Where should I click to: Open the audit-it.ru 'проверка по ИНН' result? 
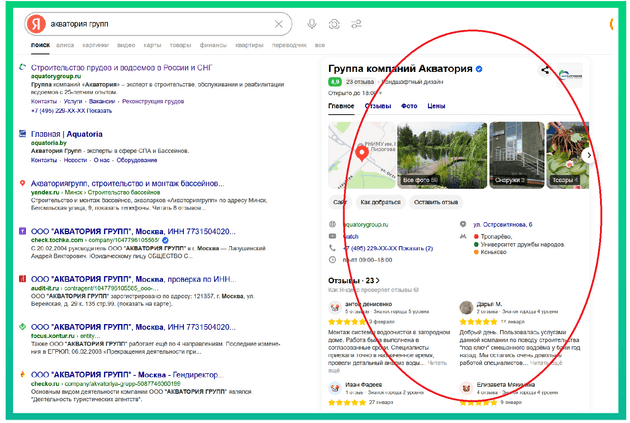[x=133, y=279]
